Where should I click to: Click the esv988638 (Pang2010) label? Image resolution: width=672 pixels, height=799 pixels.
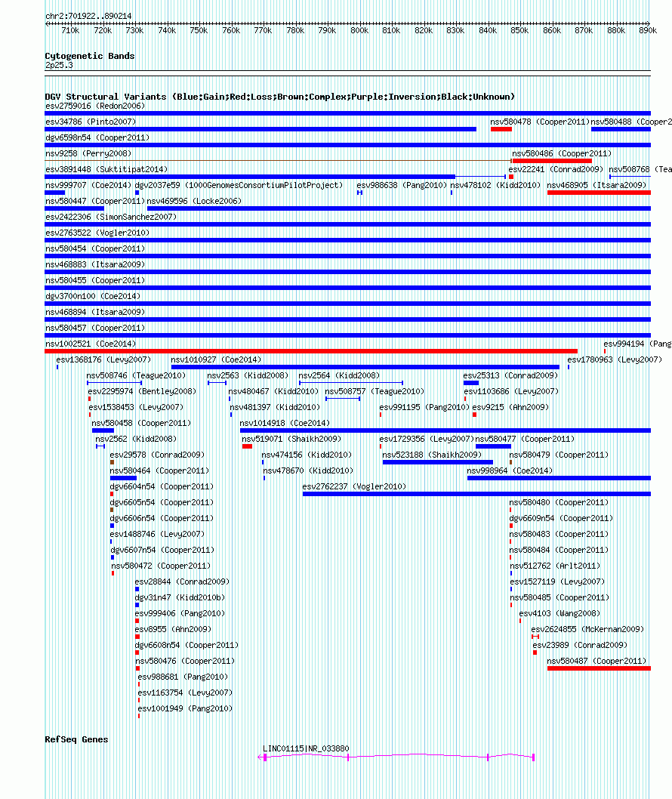click(402, 185)
